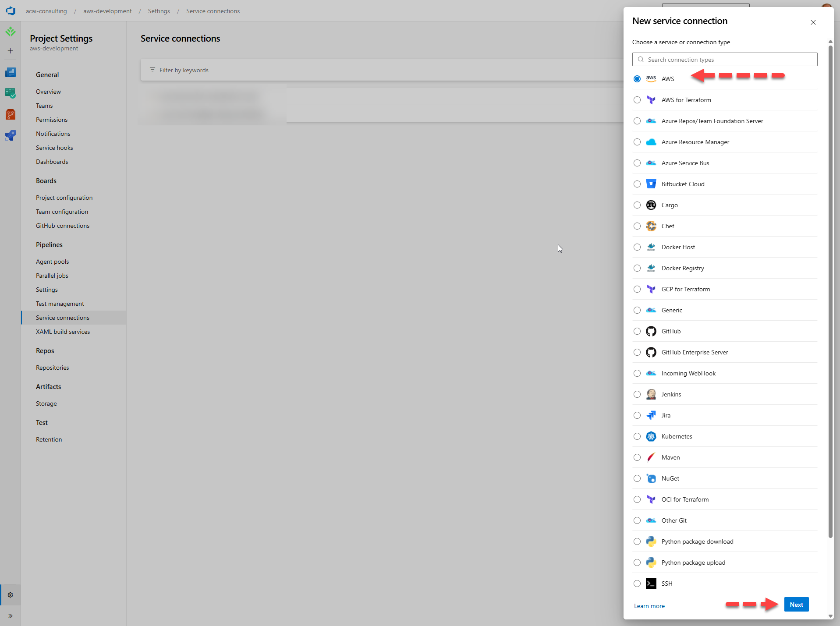Image resolution: width=840 pixels, height=626 pixels.
Task: Select the Docker Host radio button
Action: (x=637, y=247)
